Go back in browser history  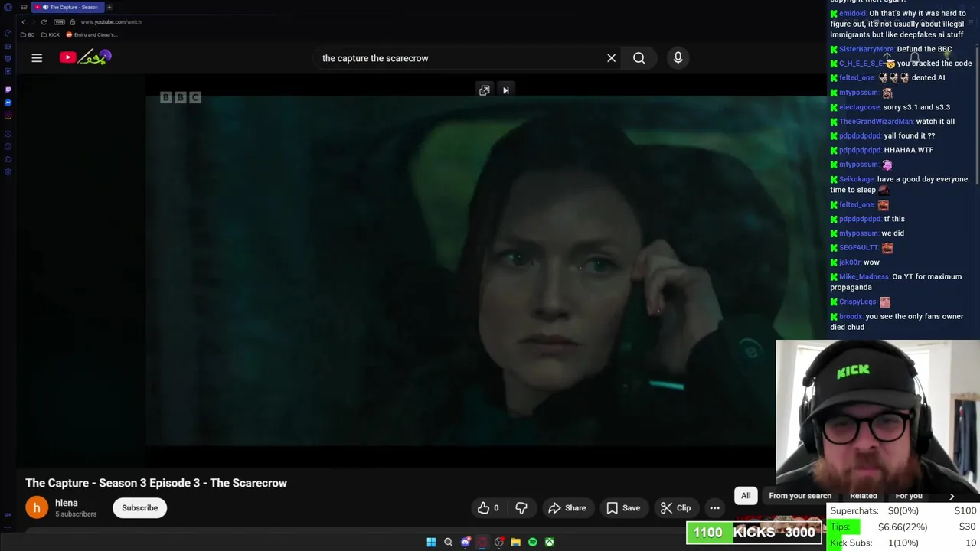point(24,22)
